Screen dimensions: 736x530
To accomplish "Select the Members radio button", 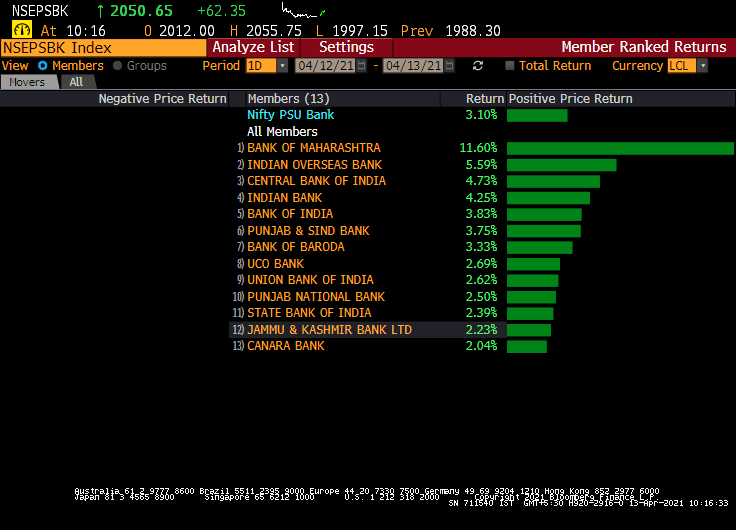I will pyautogui.click(x=43, y=66).
